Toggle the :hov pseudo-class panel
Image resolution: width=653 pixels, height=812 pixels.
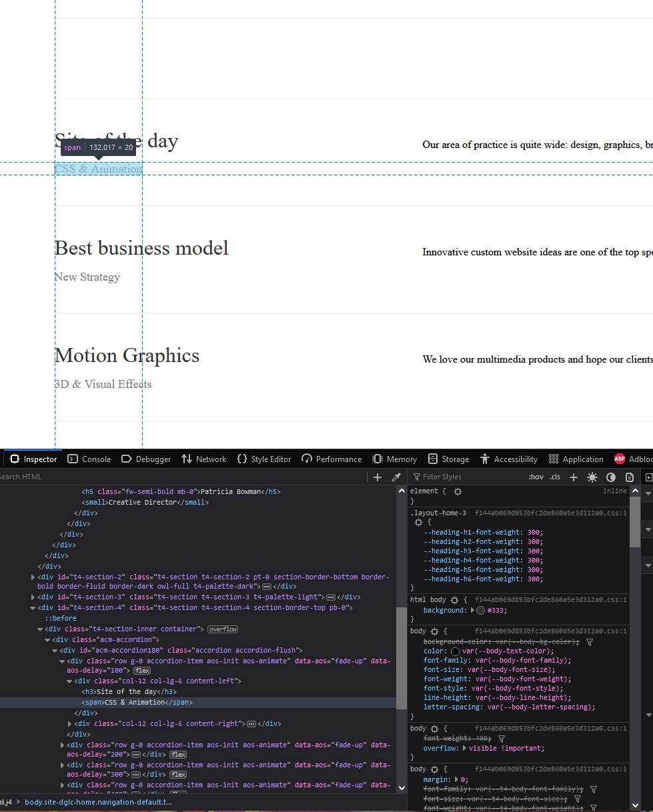[536, 477]
